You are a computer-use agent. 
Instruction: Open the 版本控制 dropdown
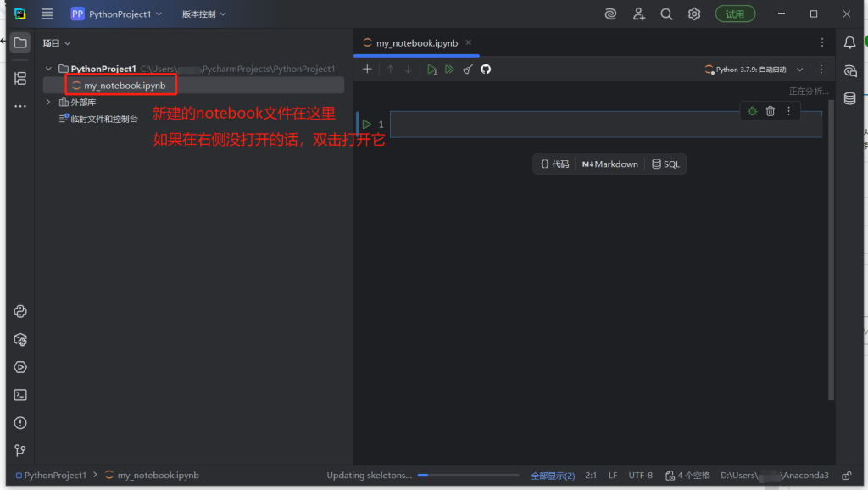click(x=204, y=14)
